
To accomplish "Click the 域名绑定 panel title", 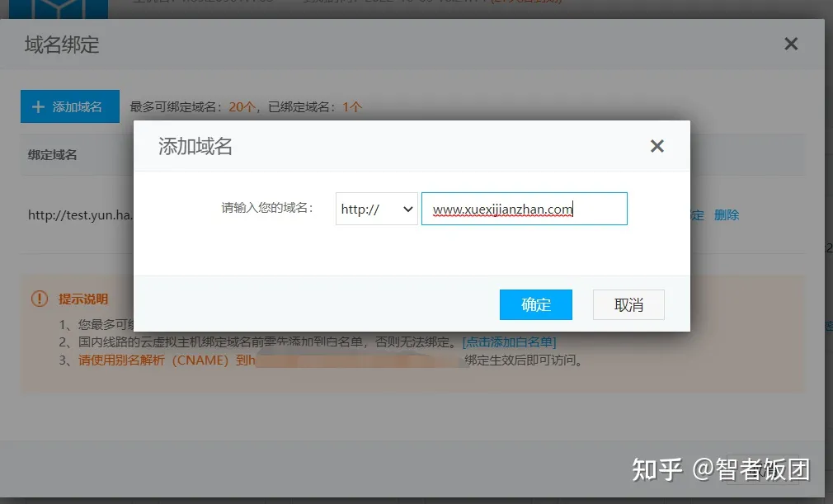I will click(62, 45).
